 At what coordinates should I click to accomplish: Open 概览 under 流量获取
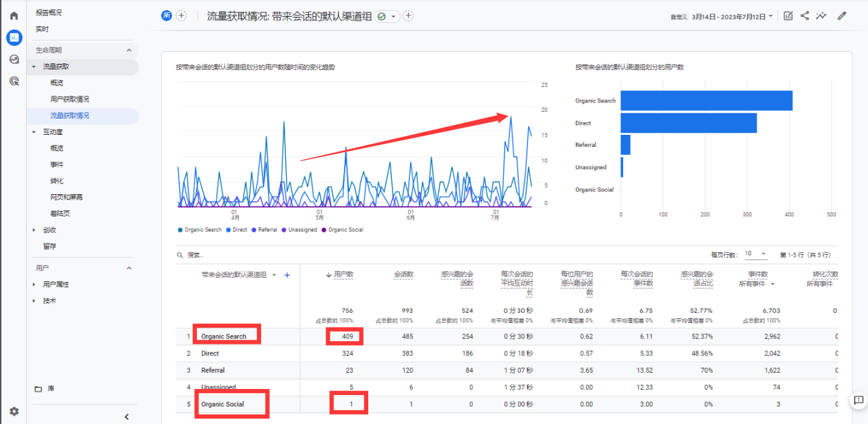57,83
